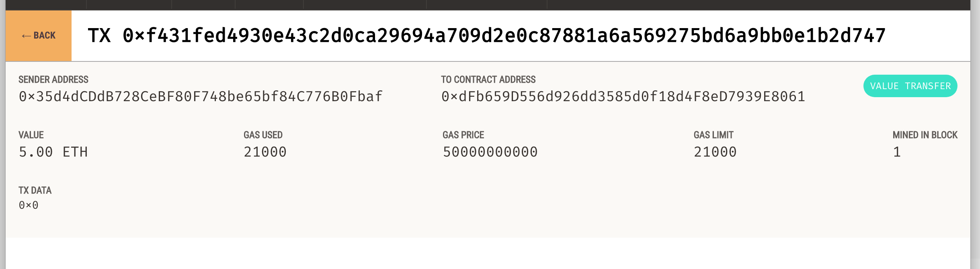Click the GAS LIMIT value 21000
Screen dimensions: 980x269
tap(716, 152)
